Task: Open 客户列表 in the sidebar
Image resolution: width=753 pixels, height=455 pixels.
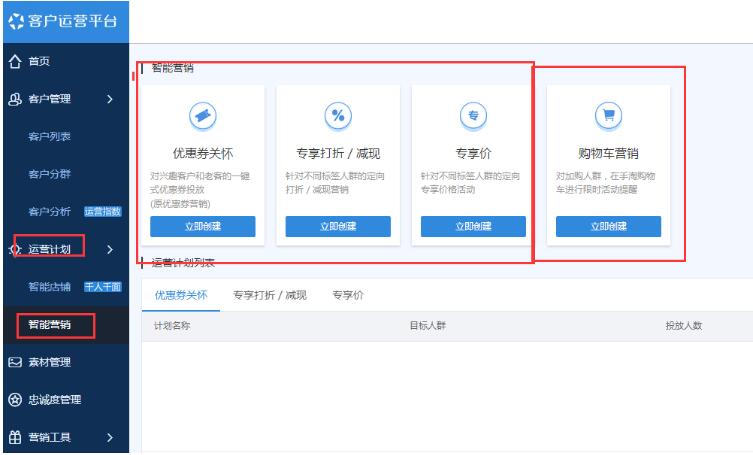Action: point(48,136)
